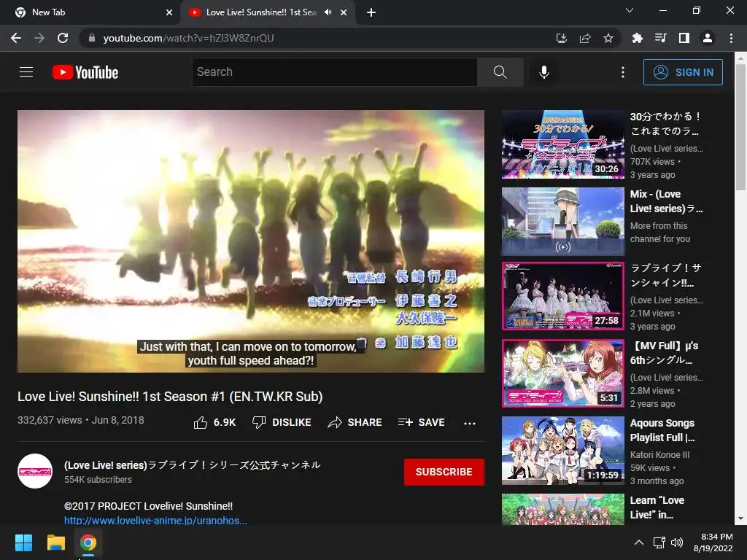The image size is (747, 560).
Task: Click the SIGN IN button
Action: pyautogui.click(x=683, y=72)
